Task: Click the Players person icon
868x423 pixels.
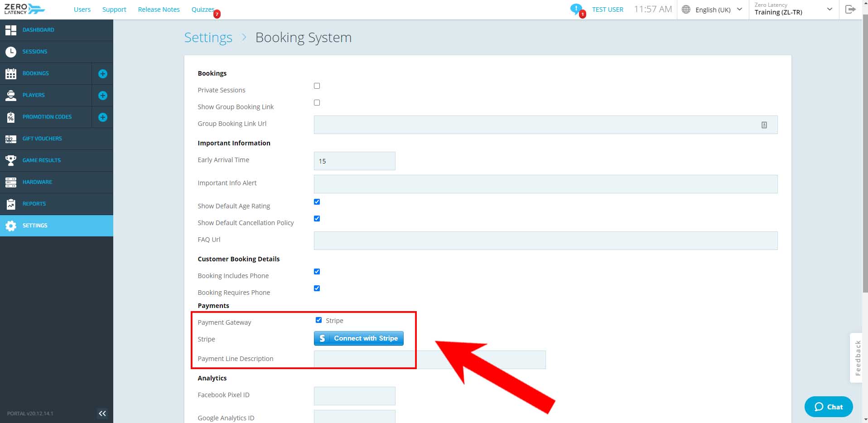Action: 11,95
